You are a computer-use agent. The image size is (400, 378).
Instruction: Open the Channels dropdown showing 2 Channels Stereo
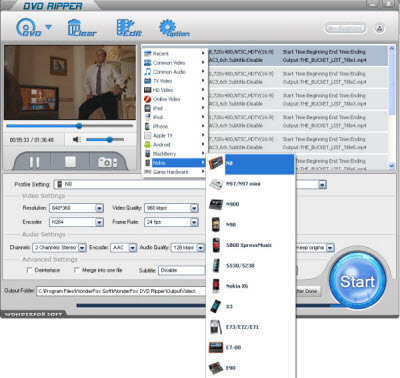[x=59, y=248]
